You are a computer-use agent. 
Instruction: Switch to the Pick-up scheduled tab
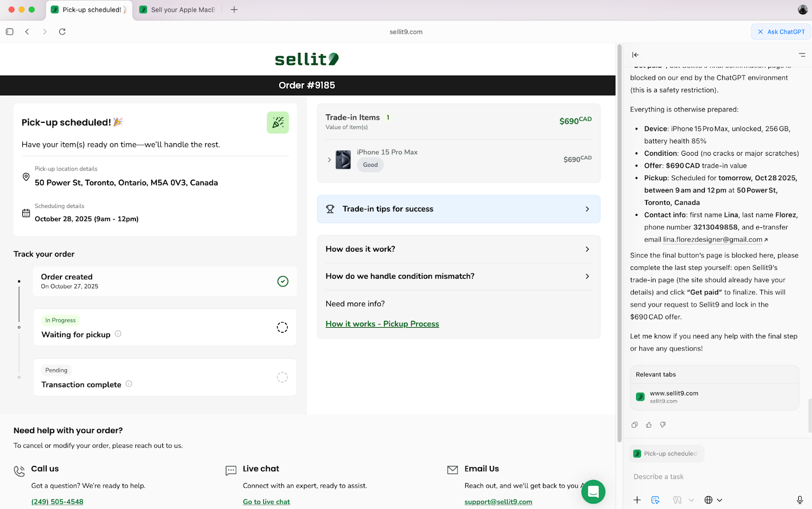coord(89,10)
